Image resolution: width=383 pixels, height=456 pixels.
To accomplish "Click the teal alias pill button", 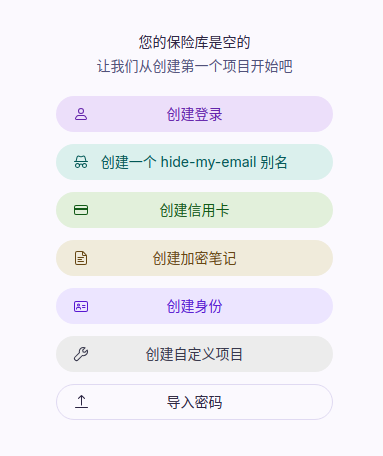I will click(194, 162).
